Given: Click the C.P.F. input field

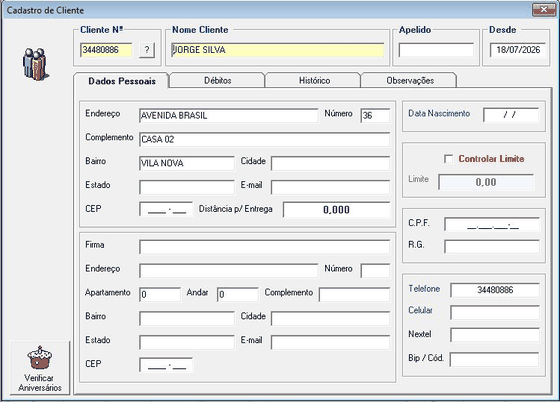Looking at the screenshot, I should click(x=492, y=225).
